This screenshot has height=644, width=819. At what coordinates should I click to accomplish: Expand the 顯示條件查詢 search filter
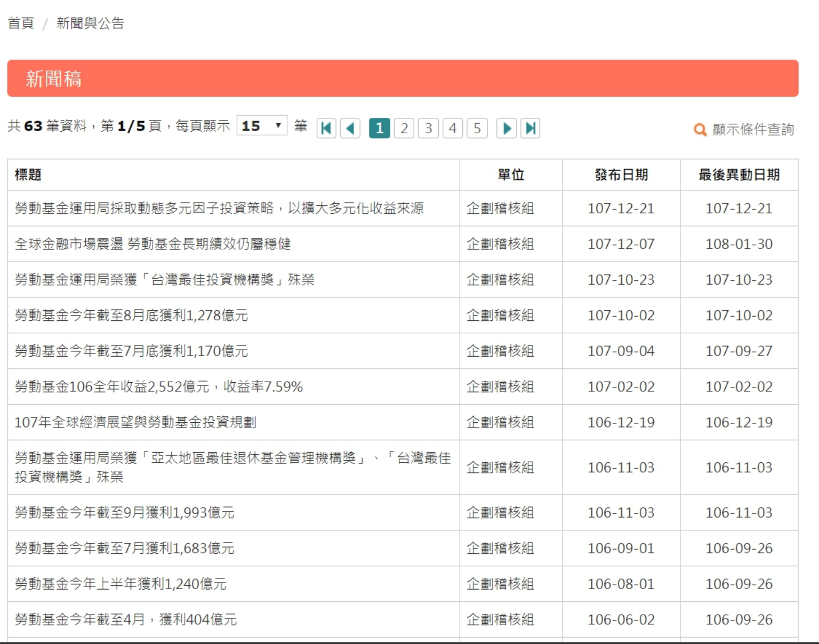pyautogui.click(x=753, y=130)
